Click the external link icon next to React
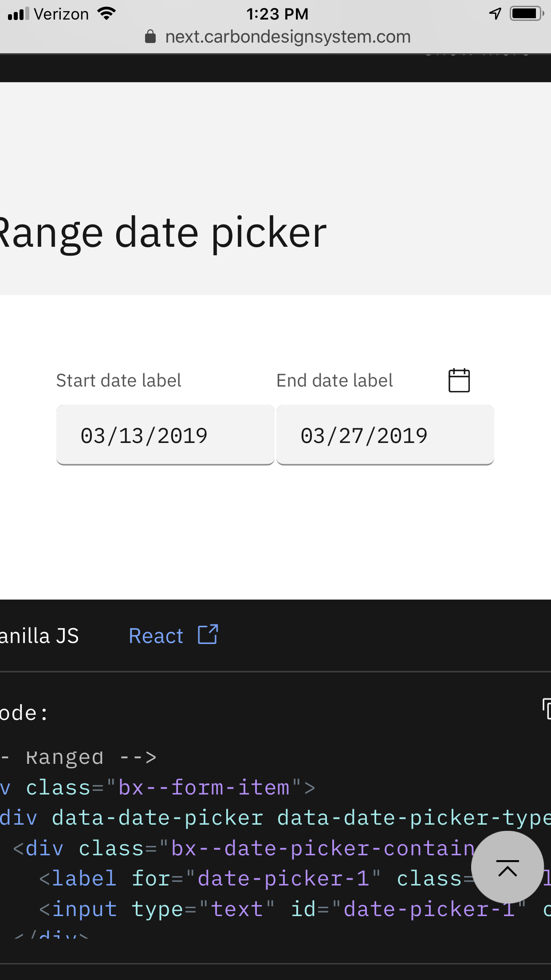 [x=208, y=635]
